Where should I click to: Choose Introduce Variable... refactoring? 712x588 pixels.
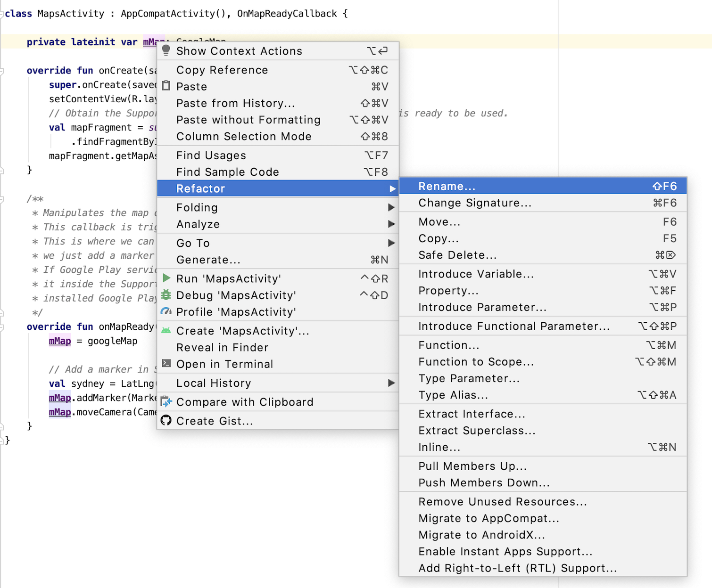coord(476,274)
